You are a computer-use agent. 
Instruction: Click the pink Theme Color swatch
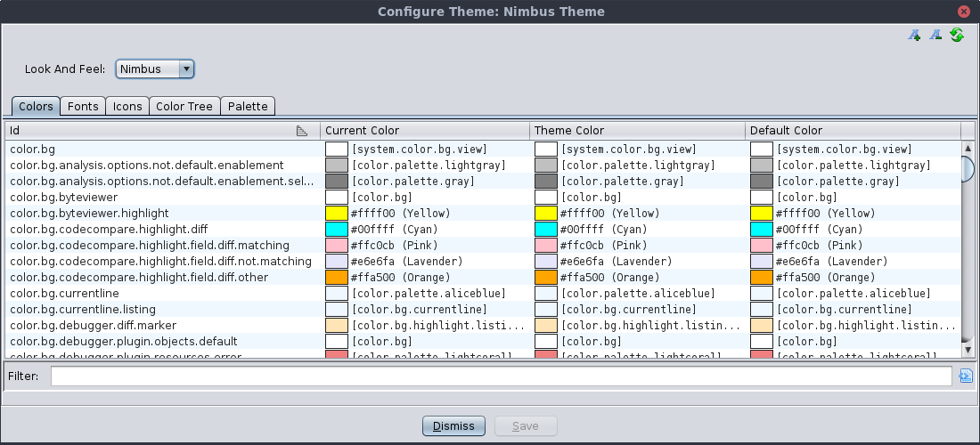(x=545, y=246)
